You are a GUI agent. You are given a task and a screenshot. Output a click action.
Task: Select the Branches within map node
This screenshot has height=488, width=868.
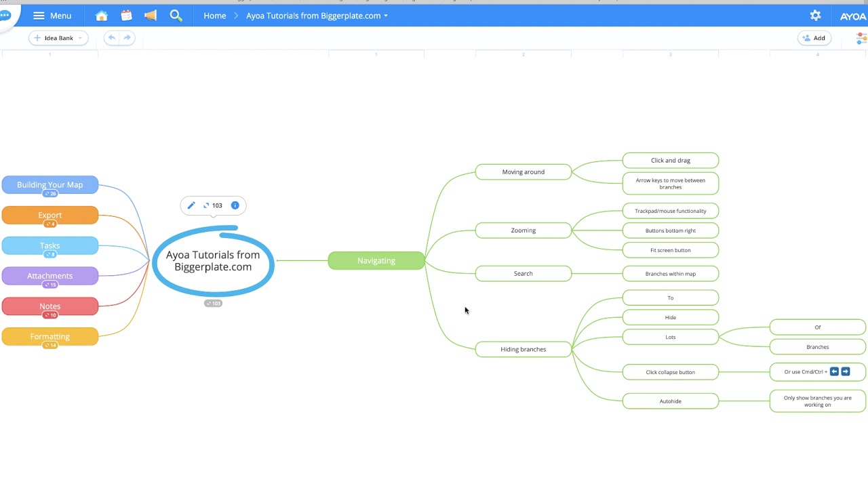[x=671, y=274]
